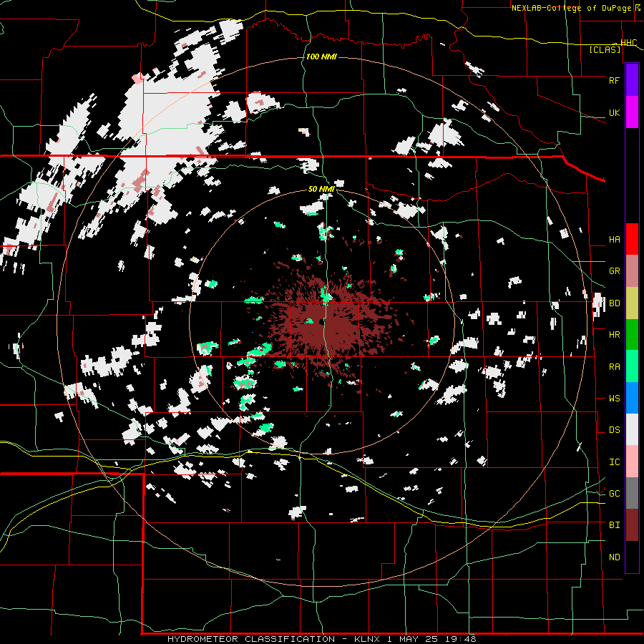Click the GC label beside the legend

pos(614,494)
